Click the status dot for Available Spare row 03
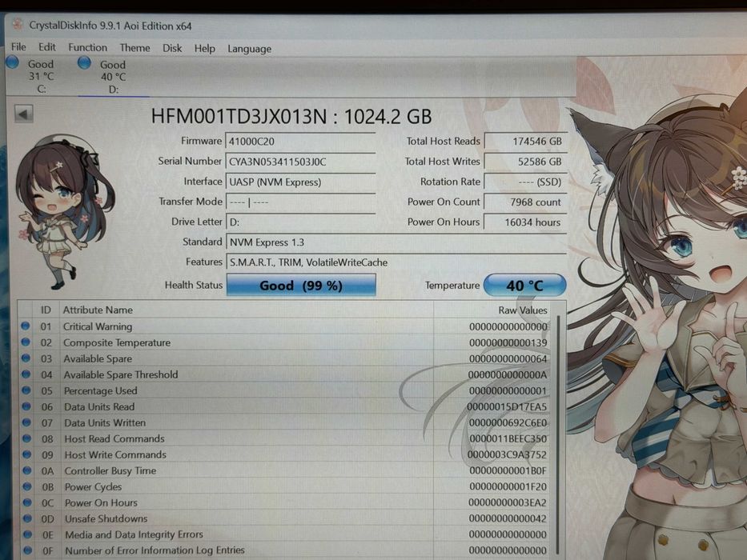747x560 pixels. 26,358
